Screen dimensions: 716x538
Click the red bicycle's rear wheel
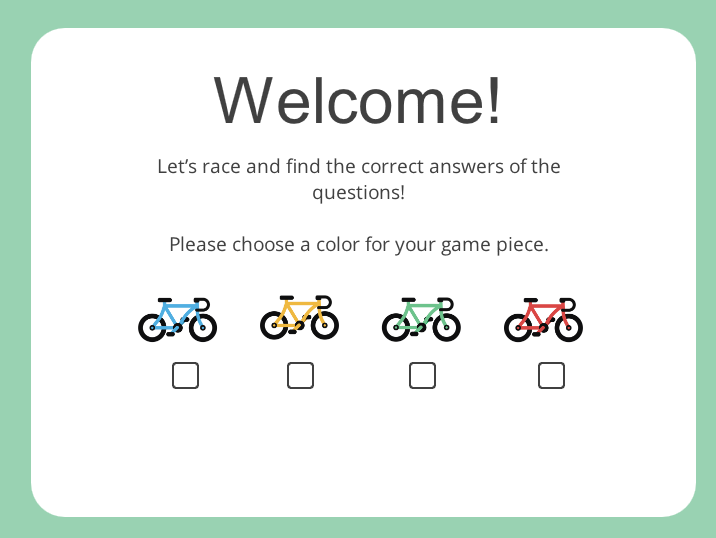[518, 327]
